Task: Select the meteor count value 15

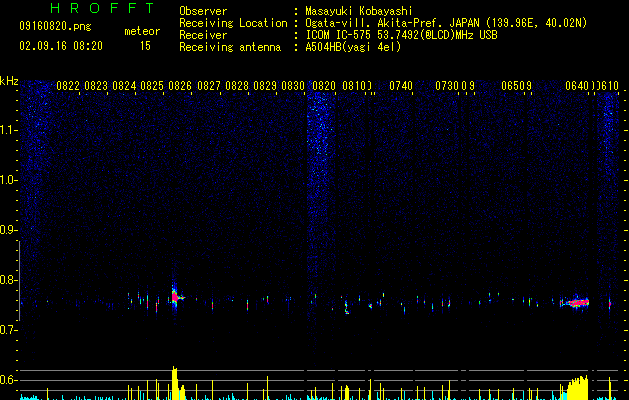Action: 145,46
